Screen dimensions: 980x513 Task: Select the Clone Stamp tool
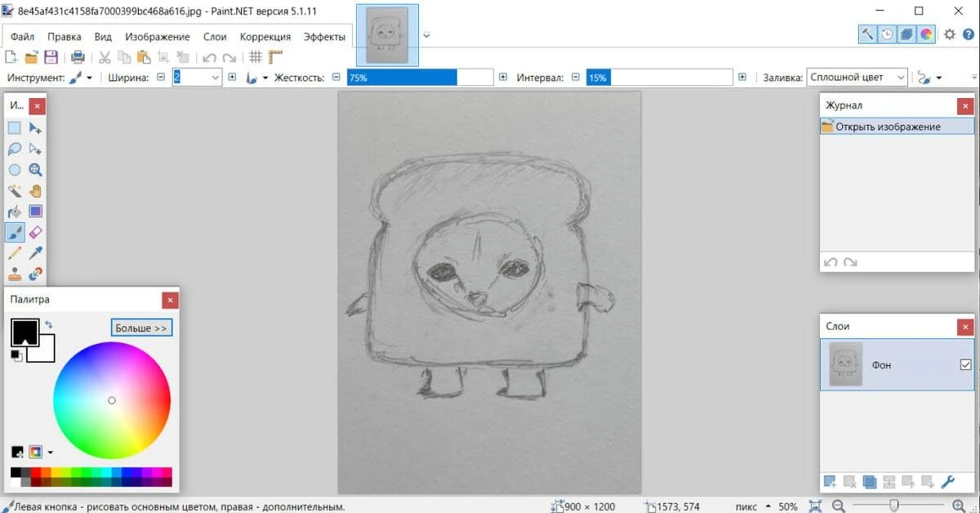pos(15,274)
